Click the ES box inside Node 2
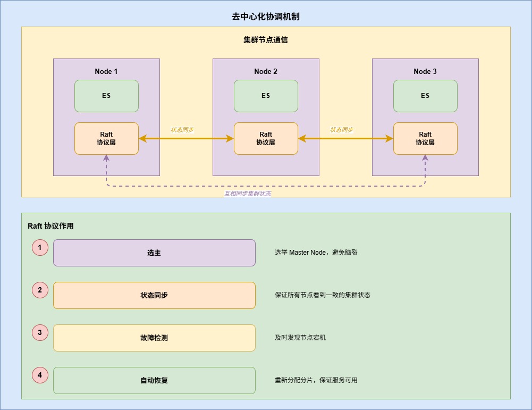Screen dimensions: 532x410 point(266,96)
